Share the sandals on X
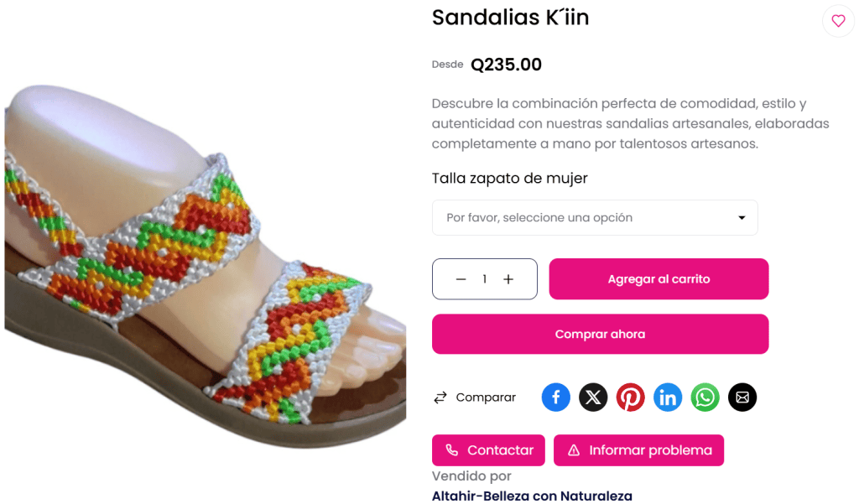The image size is (859, 504). pos(593,397)
